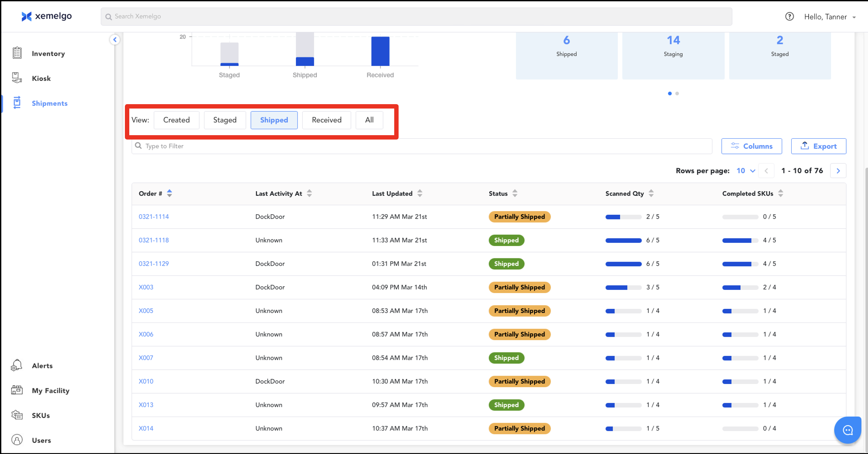Image resolution: width=868 pixels, height=454 pixels.
Task: Switch view to Created
Action: tap(176, 120)
